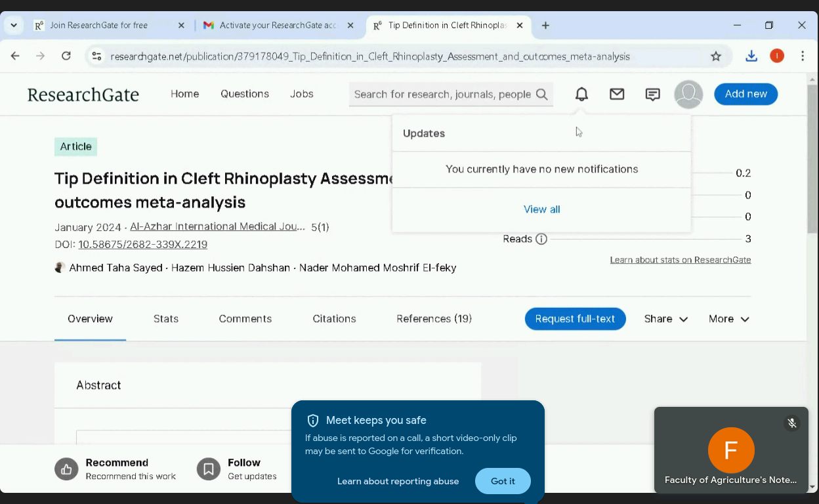Click the Recommend thumbs-up icon
Screen dimensions: 819x504
click(x=66, y=469)
